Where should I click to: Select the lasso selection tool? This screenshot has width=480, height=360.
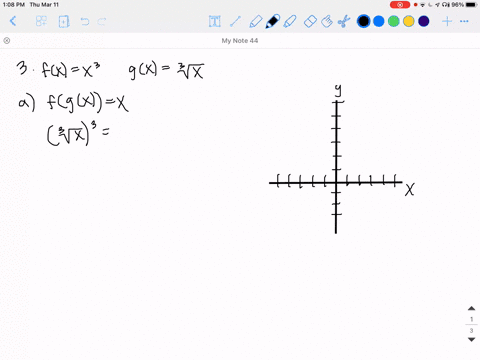tap(327, 22)
